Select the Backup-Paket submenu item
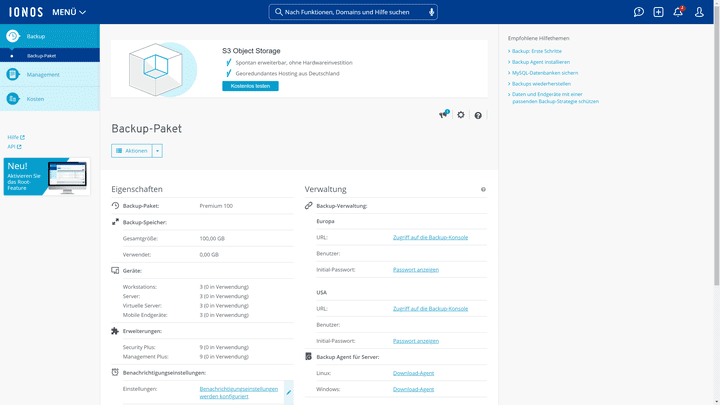Image resolution: width=720 pixels, height=405 pixels. click(42, 56)
